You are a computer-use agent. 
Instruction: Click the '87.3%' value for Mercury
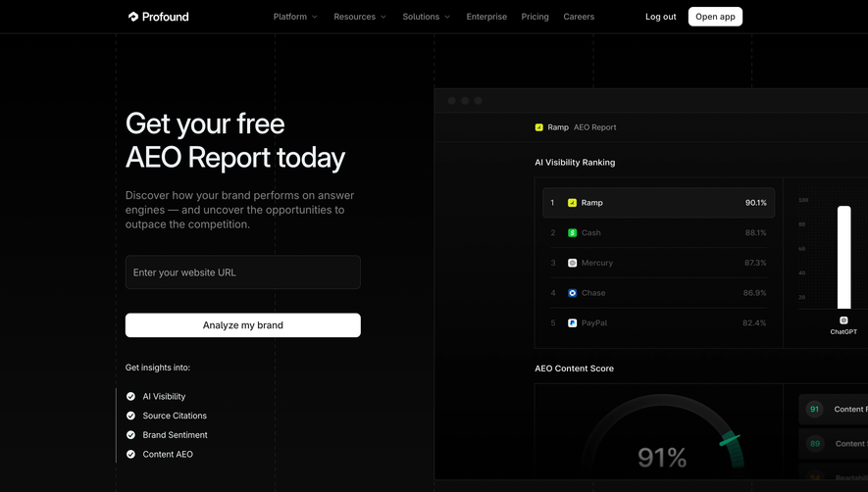[x=755, y=263]
